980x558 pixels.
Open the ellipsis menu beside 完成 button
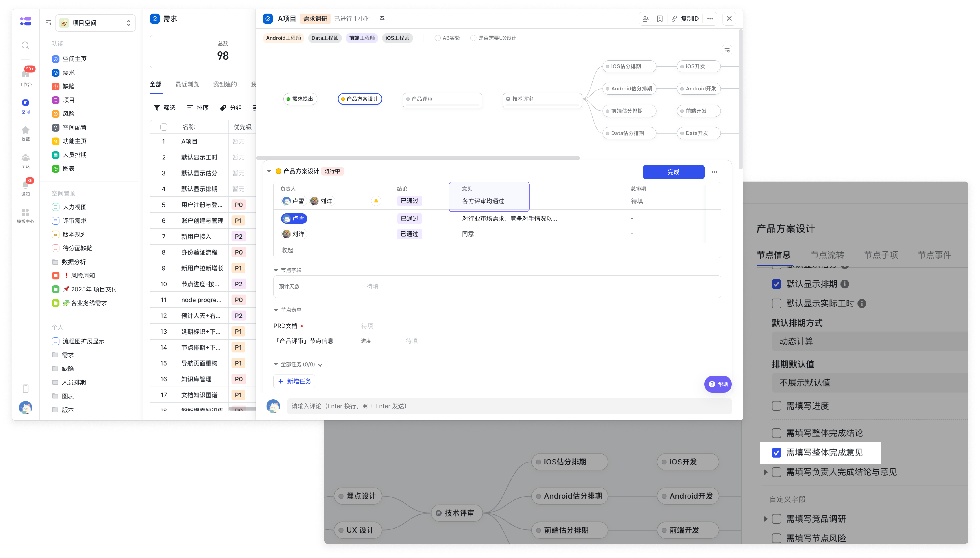tap(714, 172)
